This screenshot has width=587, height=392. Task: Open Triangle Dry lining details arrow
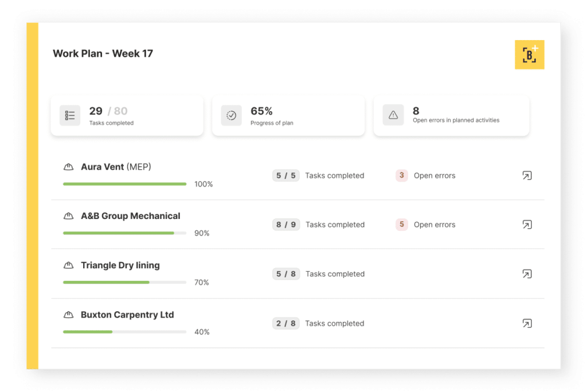click(526, 274)
